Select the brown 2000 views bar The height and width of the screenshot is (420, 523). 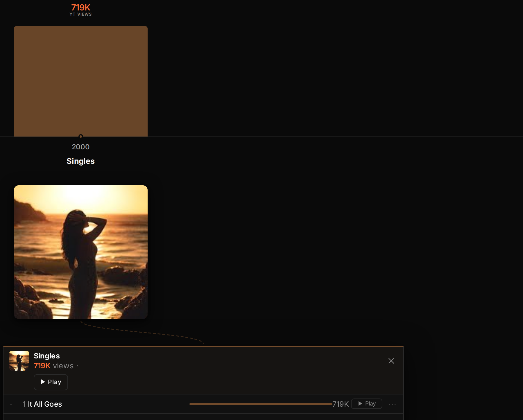[x=81, y=81]
